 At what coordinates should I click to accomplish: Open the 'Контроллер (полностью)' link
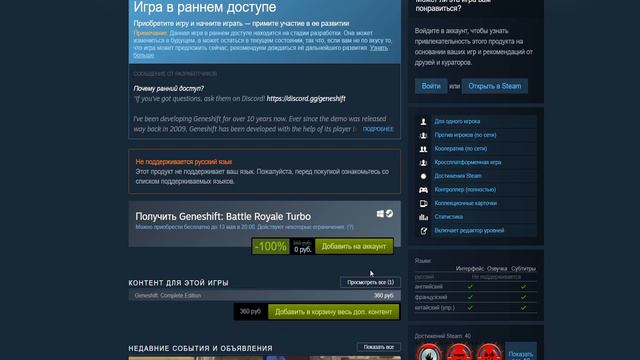click(465, 189)
